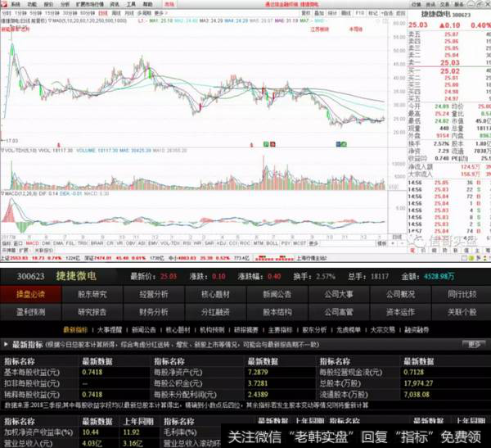Screen dimensions: 491x448
Task: Jump to 大事提醒 section link
Action: pos(110,330)
